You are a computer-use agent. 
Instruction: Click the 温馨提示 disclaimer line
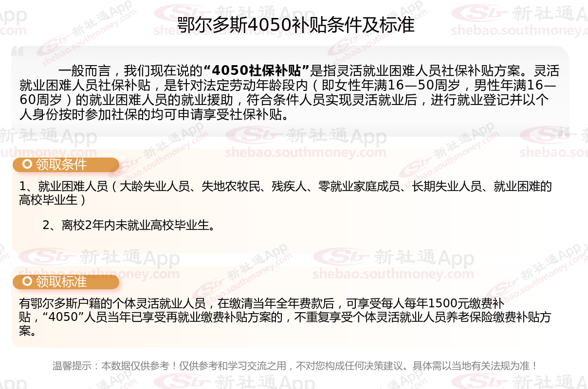295,366
